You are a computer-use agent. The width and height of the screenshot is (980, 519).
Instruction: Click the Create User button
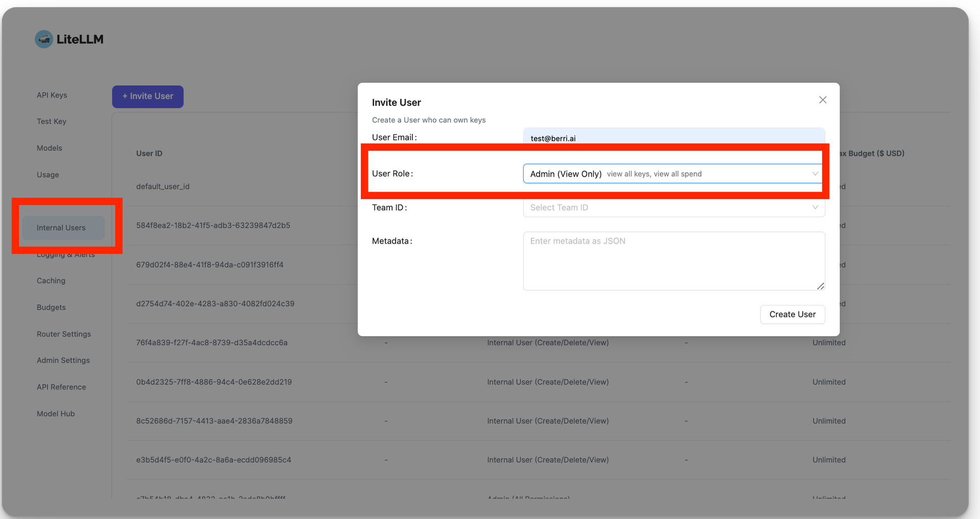792,314
